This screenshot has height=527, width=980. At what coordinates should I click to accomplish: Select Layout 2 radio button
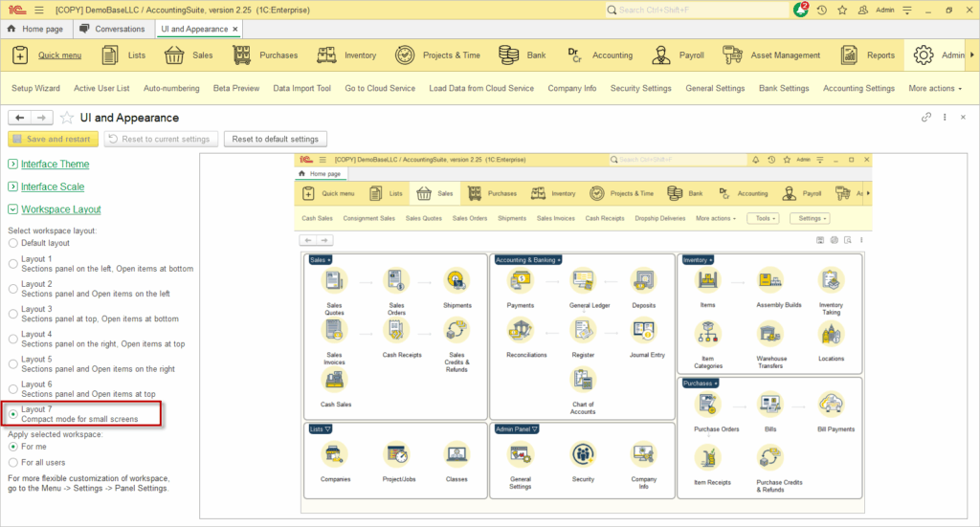pyautogui.click(x=13, y=289)
